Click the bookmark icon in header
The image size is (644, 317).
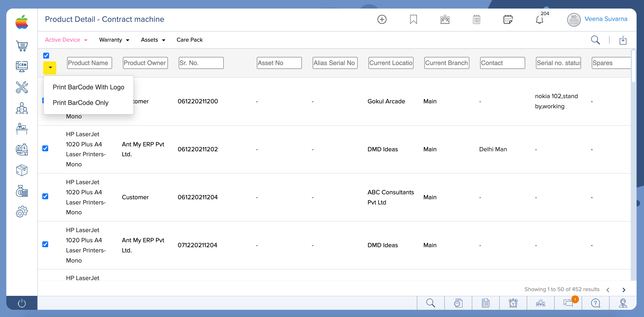point(413,19)
